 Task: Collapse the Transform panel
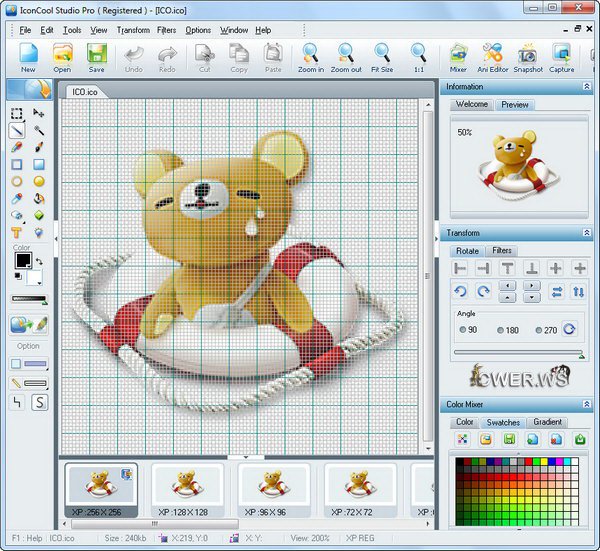coord(586,233)
